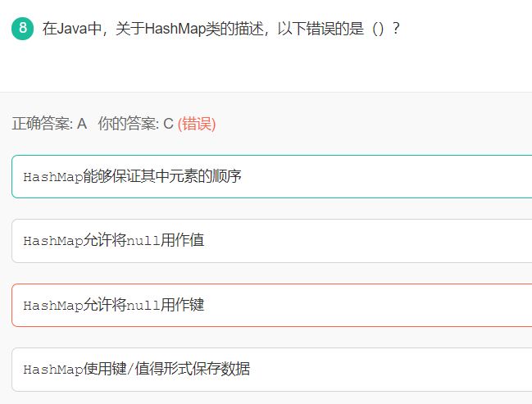The width and height of the screenshot is (532, 404).
Task: Click the question mark ending the title
Action: (396, 29)
